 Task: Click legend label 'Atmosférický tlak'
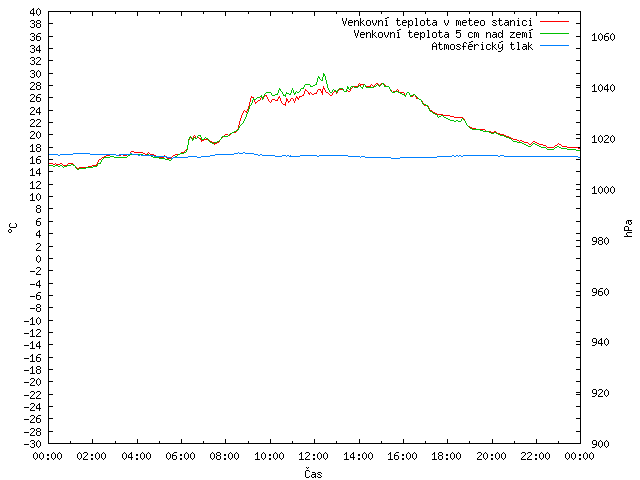[482, 46]
